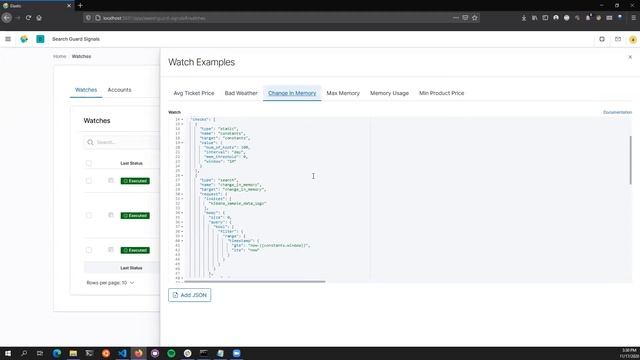The image size is (640, 360).
Task: Open File Explorer from the taskbar
Action: 73,353
